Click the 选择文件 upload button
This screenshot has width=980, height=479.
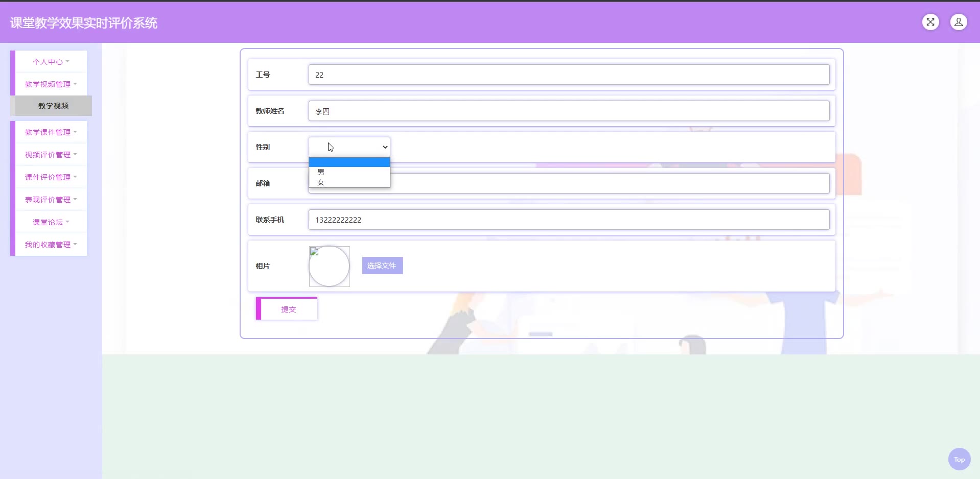pos(382,266)
